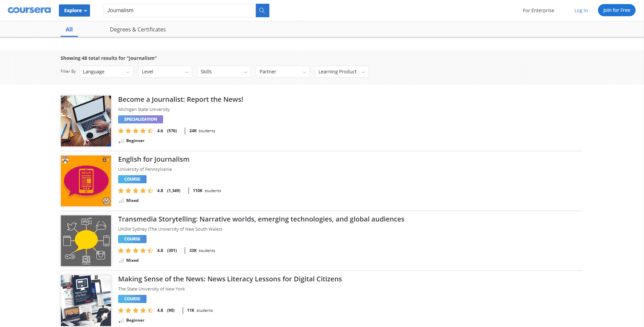Expand the Learning Product filter dropdown
Image resolution: width=644 pixels, height=327 pixels.
pos(342,72)
